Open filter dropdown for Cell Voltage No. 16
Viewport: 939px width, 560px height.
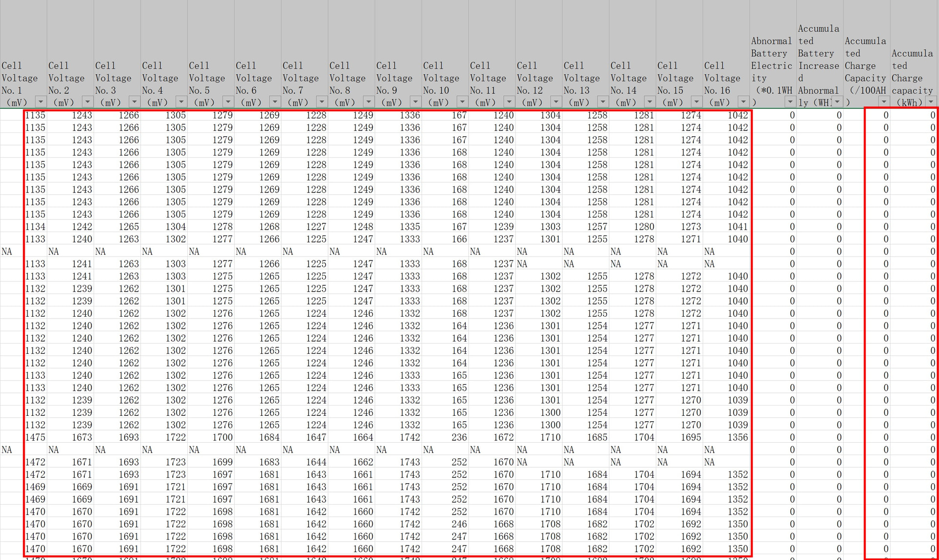[743, 102]
